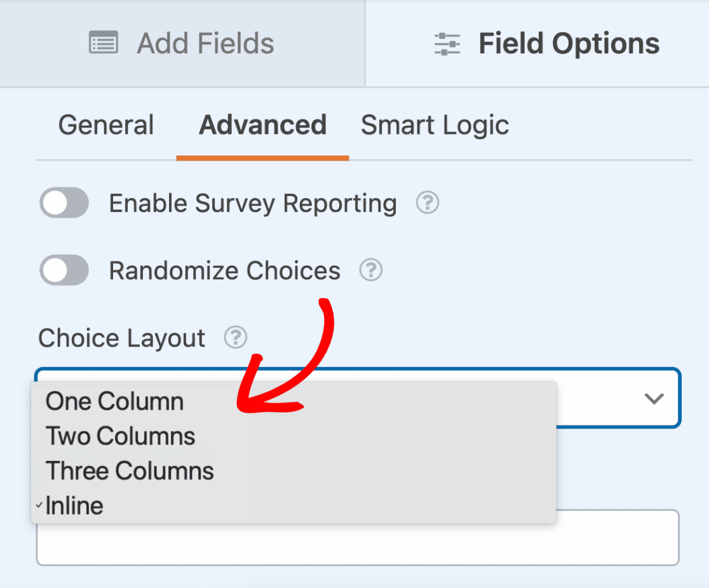The height and width of the screenshot is (588, 709).
Task: Click the Choice Layout dropdown chevron arrow
Action: (654, 399)
